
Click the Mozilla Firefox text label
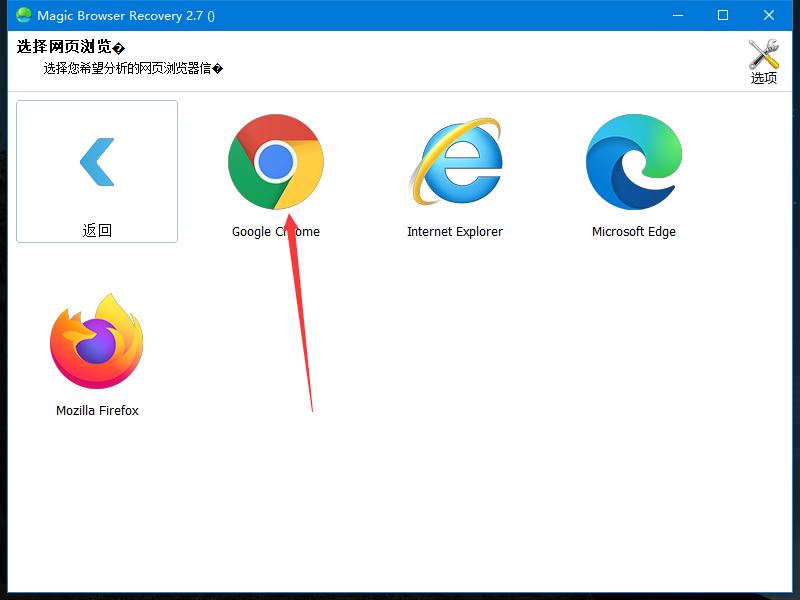pos(97,411)
